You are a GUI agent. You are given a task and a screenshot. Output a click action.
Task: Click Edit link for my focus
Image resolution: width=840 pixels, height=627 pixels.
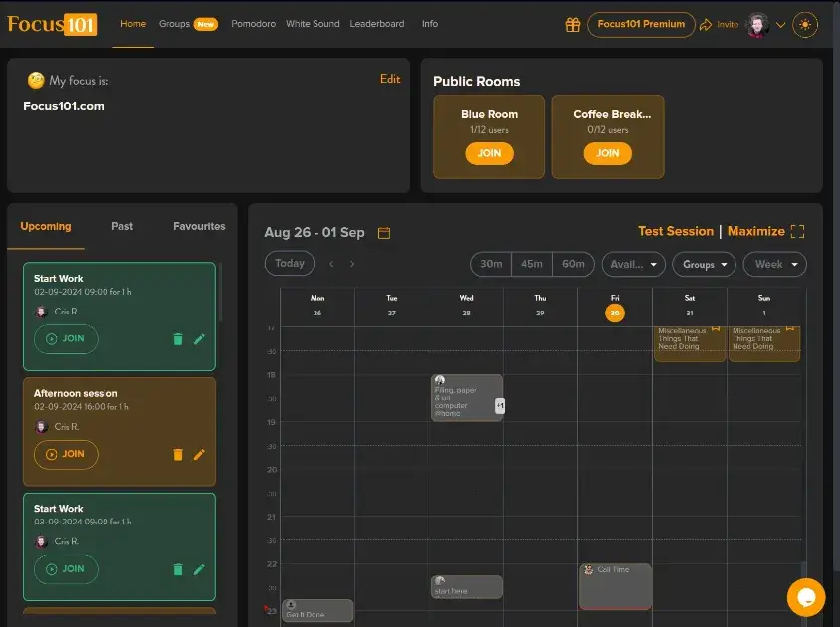click(x=390, y=79)
